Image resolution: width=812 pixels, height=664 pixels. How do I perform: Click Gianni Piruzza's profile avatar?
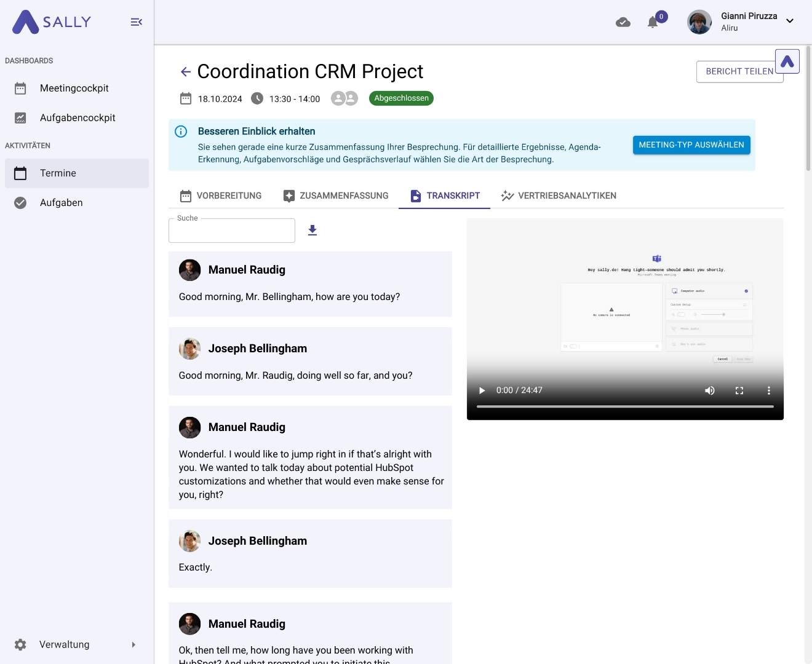(x=699, y=22)
